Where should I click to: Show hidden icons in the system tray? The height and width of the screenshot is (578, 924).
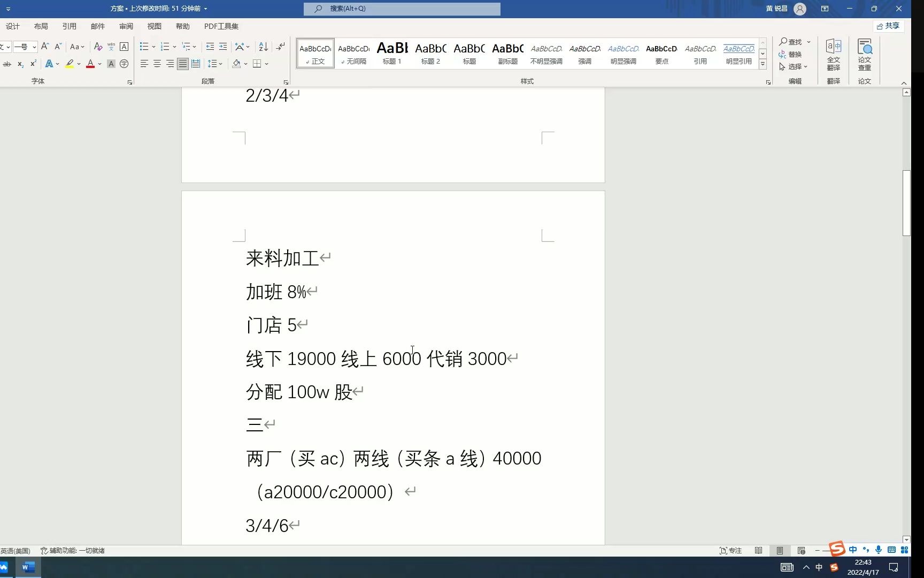[x=806, y=567]
